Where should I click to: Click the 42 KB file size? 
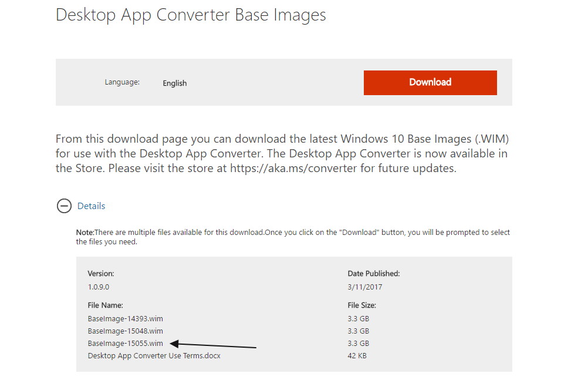357,355
